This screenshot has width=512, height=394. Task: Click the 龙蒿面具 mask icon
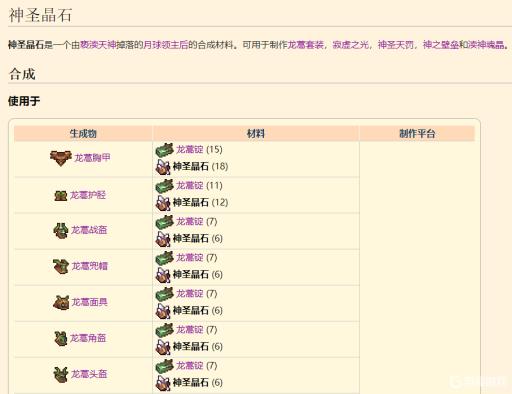click(x=61, y=303)
